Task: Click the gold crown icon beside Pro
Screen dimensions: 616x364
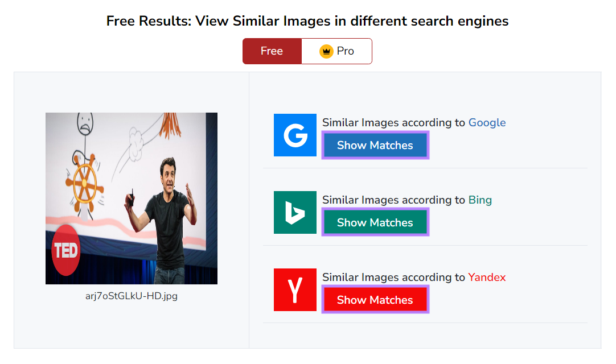Action: 326,51
